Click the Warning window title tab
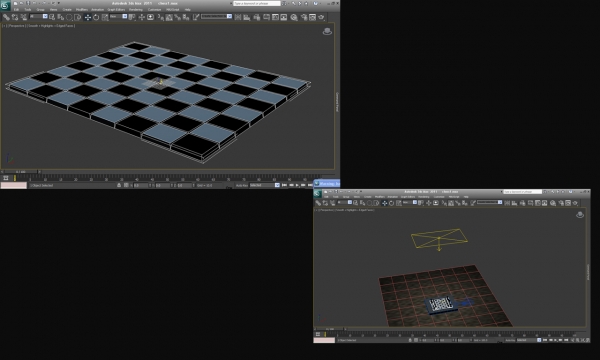Image resolution: width=600 pixels, height=360 pixels. (327, 184)
